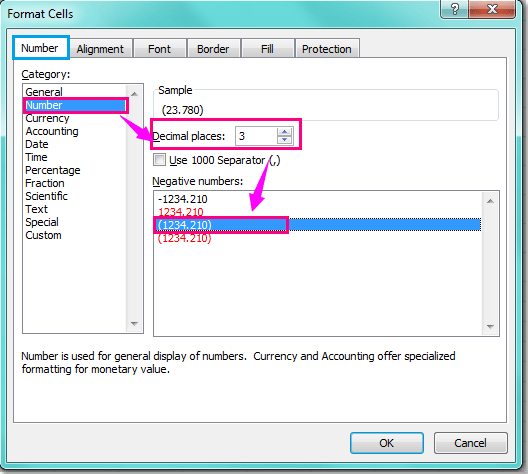Select the Fill tab

pyautogui.click(x=267, y=49)
